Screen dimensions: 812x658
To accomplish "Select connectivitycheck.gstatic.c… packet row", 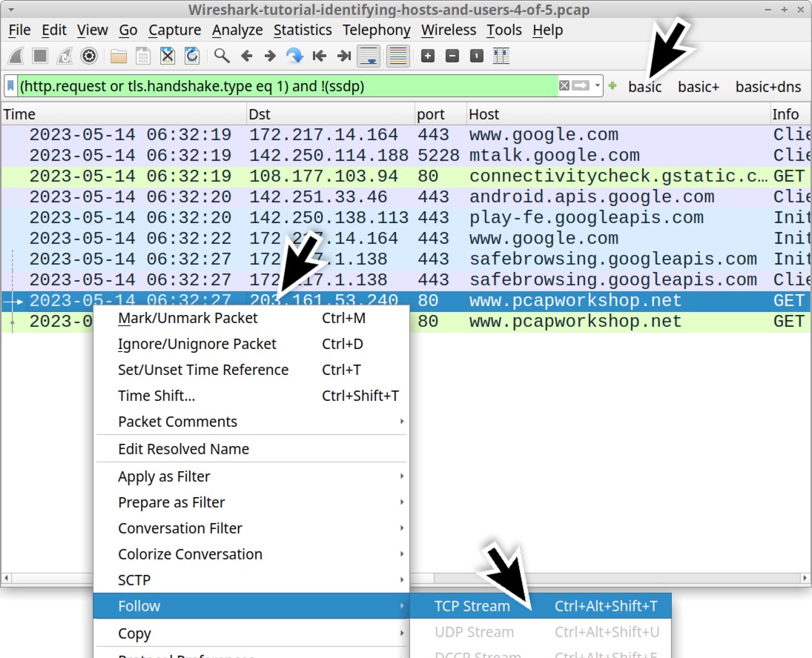I will coord(406,176).
